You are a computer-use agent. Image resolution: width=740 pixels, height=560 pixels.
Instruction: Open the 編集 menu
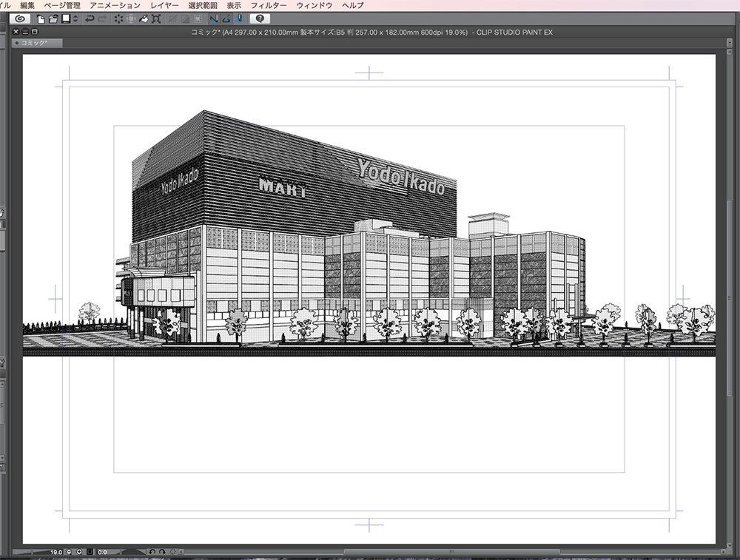[27, 5]
